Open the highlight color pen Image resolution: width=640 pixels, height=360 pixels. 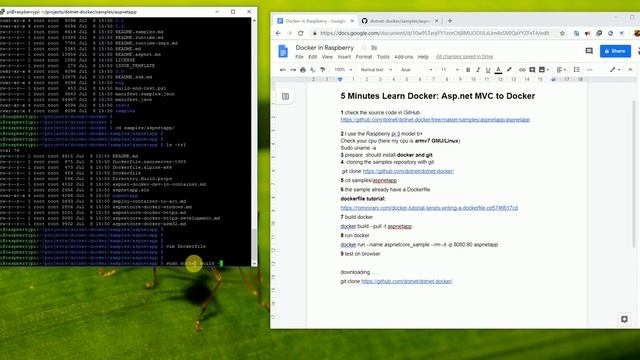coord(509,70)
